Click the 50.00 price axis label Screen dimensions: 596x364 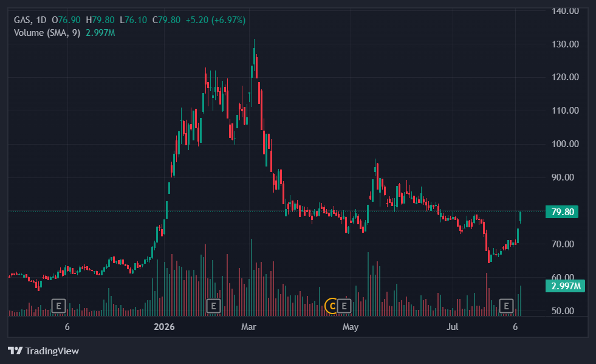pos(563,311)
